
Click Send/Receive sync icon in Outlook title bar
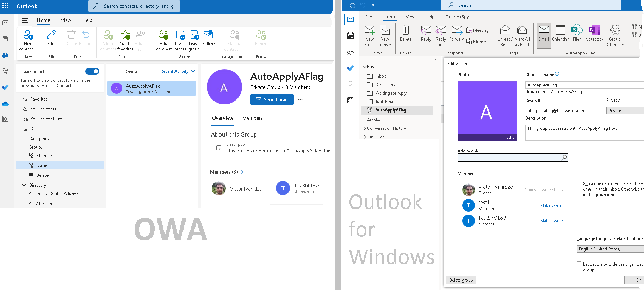click(x=353, y=5)
